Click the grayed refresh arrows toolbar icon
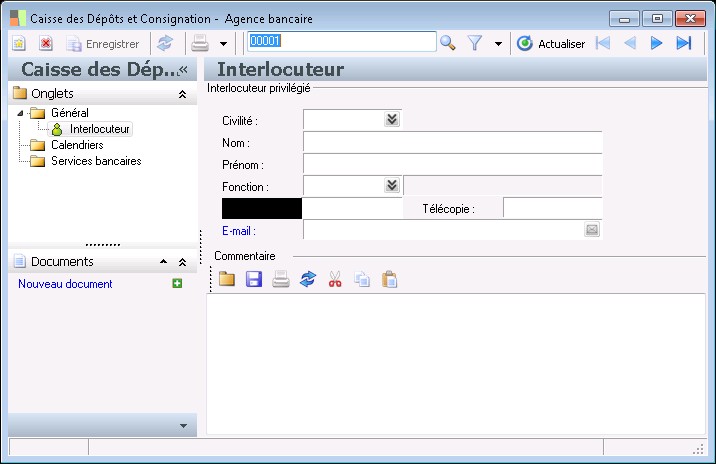This screenshot has height=464, width=716. pos(165,44)
